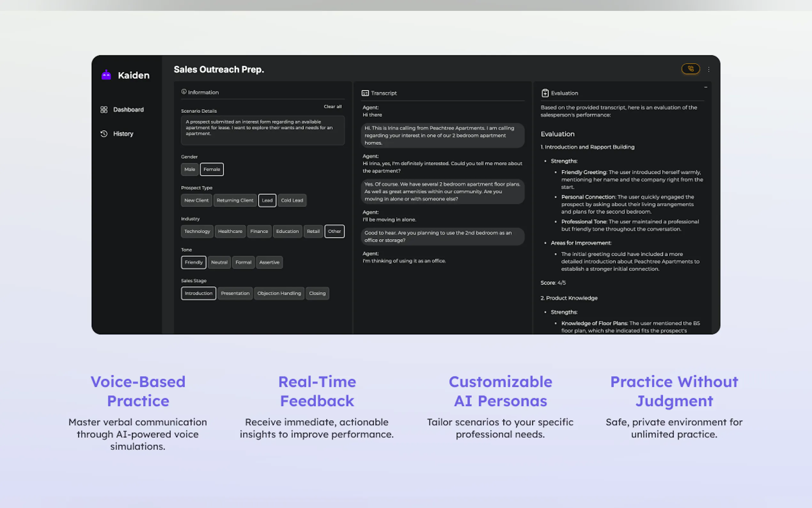Click the History clock icon
This screenshot has width=812, height=508.
pyautogui.click(x=104, y=134)
